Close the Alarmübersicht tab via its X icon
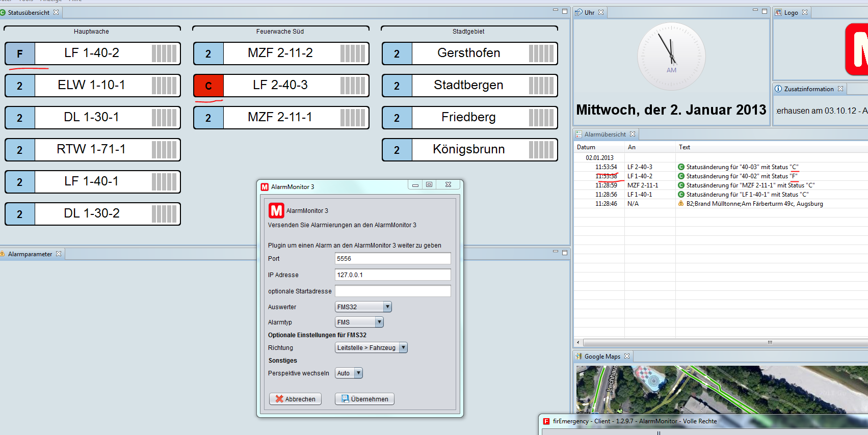 [x=633, y=134]
